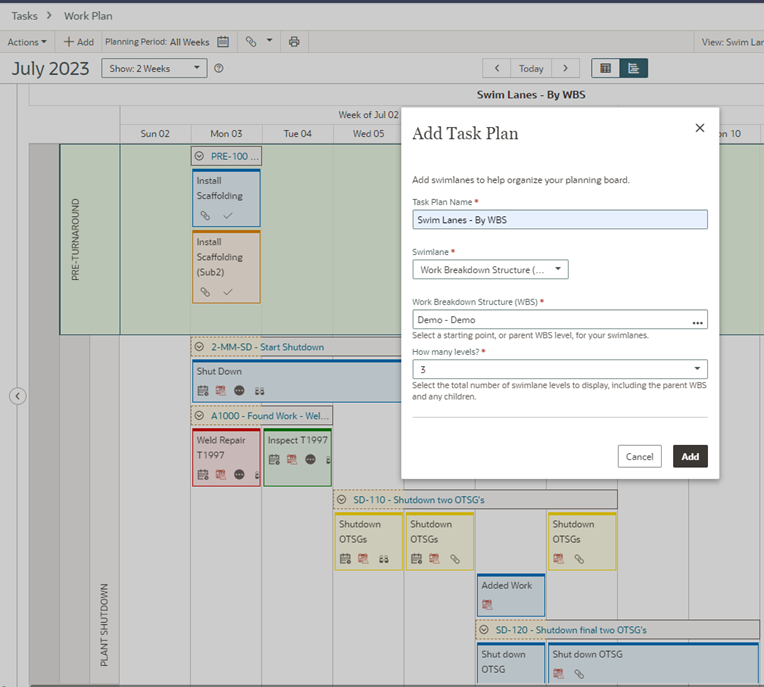Close the Add Task Plan dialog
Viewport: 764px width, 687px height.
[700, 128]
